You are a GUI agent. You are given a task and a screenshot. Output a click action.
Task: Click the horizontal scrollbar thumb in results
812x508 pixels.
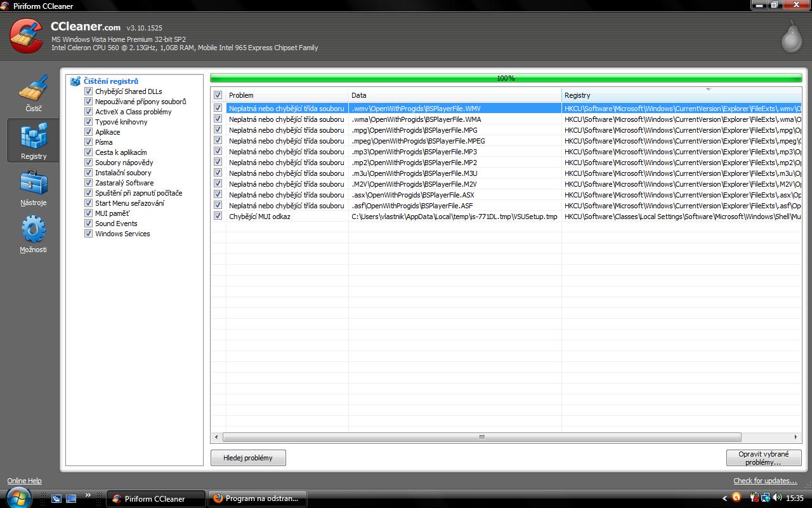click(482, 437)
